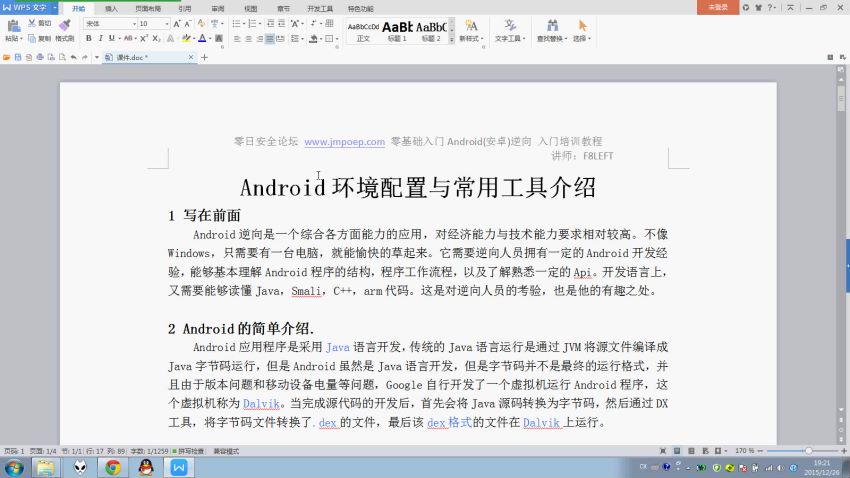Switch to the Insert (插入) tab
The image size is (850, 478).
point(111,8)
